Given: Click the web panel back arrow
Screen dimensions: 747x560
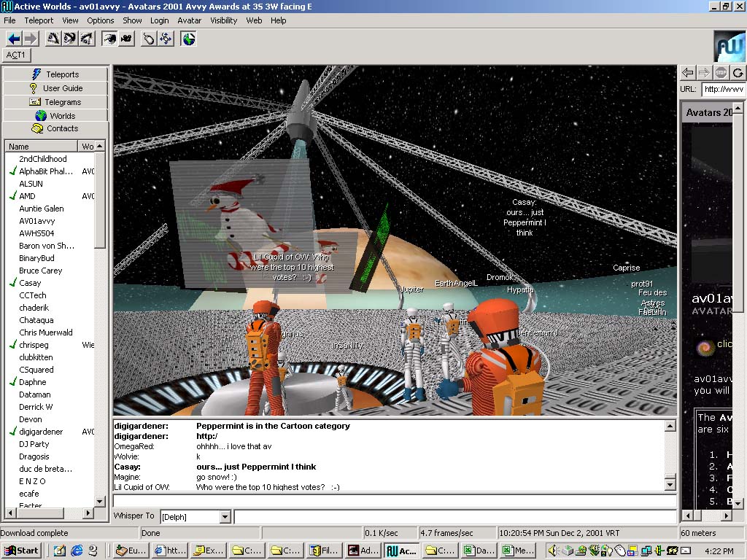Looking at the screenshot, I should click(x=687, y=72).
